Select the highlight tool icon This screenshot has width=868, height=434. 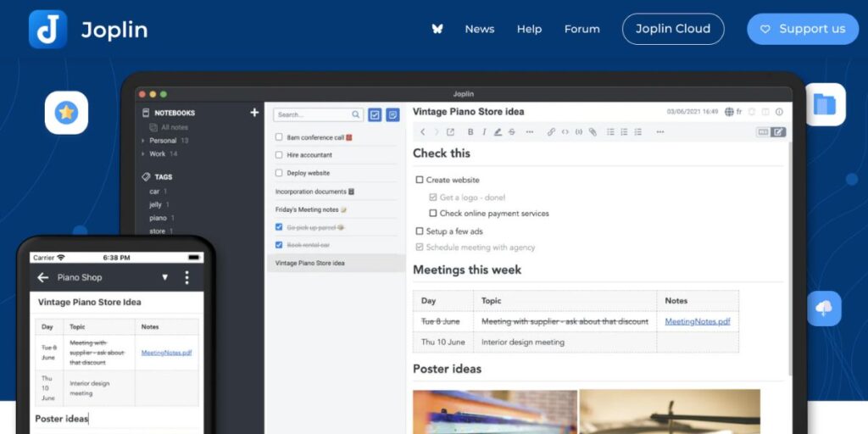(498, 131)
